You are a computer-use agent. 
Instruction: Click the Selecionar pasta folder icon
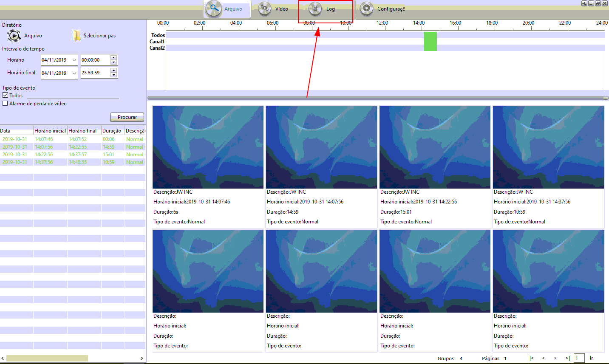pos(76,36)
